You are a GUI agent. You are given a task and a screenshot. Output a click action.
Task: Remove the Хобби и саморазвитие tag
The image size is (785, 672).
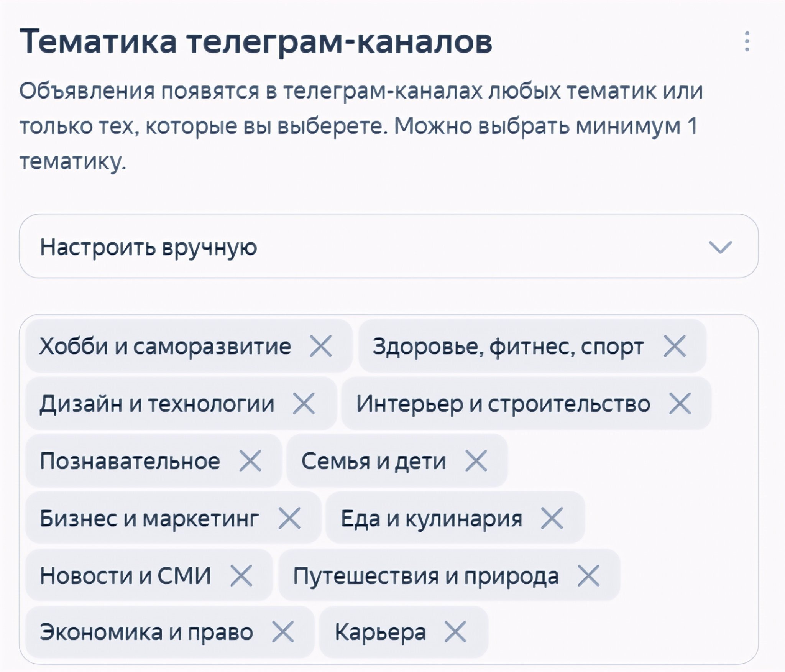coord(321,346)
